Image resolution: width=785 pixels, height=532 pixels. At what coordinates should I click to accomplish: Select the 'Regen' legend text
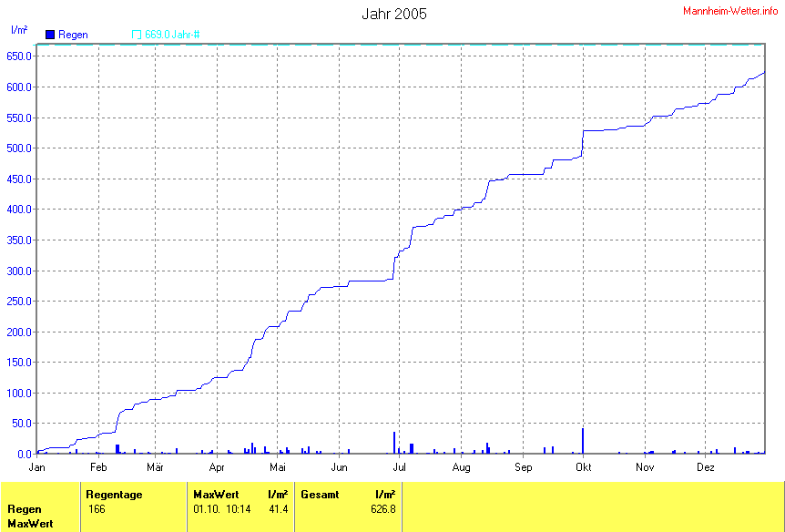coord(74,35)
